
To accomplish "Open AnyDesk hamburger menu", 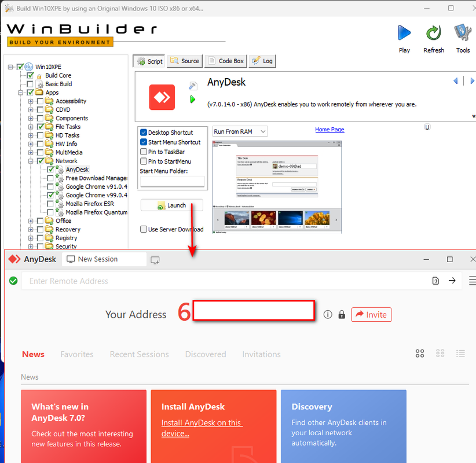I will (x=472, y=281).
